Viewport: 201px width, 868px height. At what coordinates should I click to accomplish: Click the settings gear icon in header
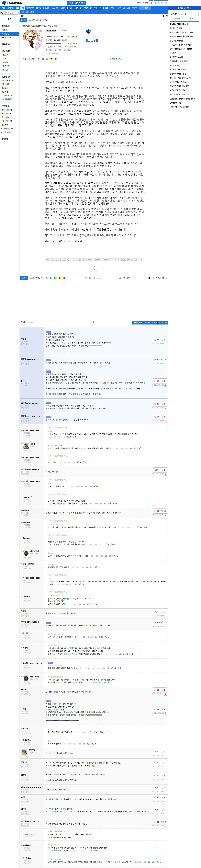point(151,3)
